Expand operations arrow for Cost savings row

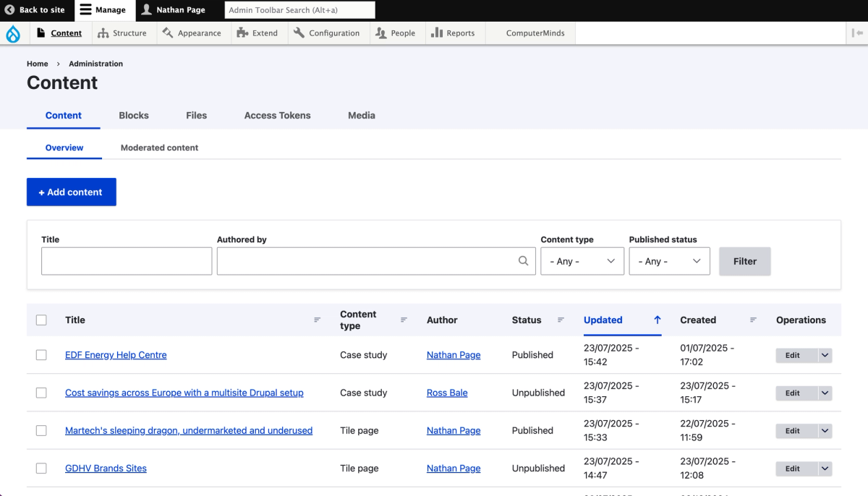point(825,393)
